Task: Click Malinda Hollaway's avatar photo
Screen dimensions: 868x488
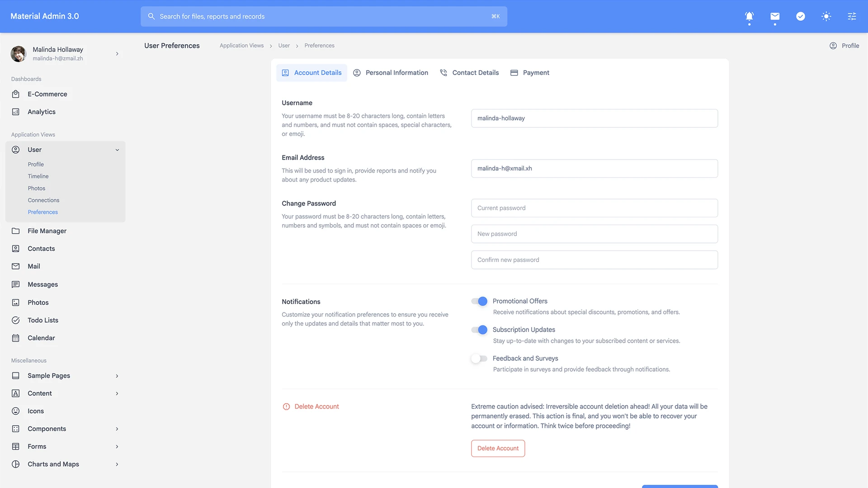Action: pos(19,54)
